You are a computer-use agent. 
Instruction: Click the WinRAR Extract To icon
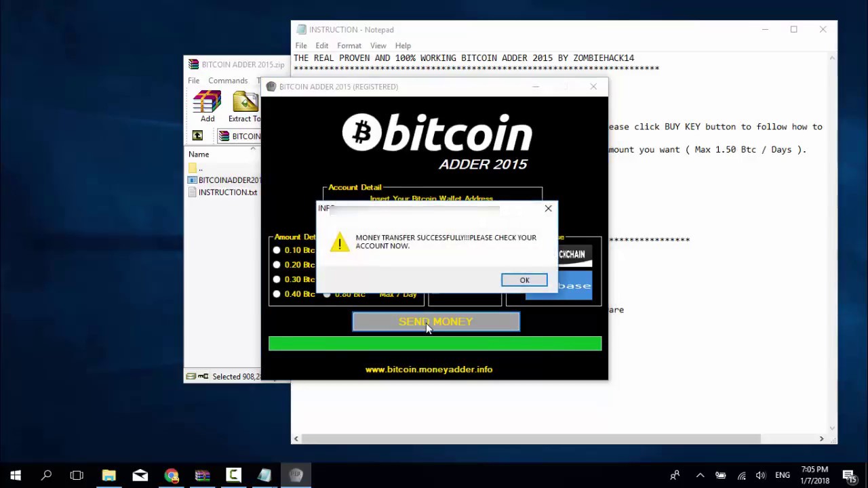[x=245, y=107]
